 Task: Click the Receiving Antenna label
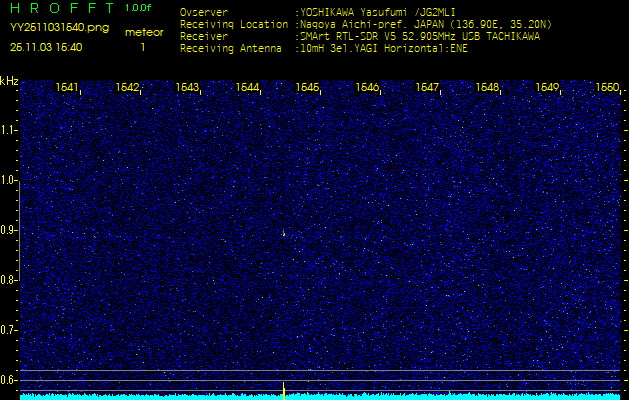pos(231,49)
